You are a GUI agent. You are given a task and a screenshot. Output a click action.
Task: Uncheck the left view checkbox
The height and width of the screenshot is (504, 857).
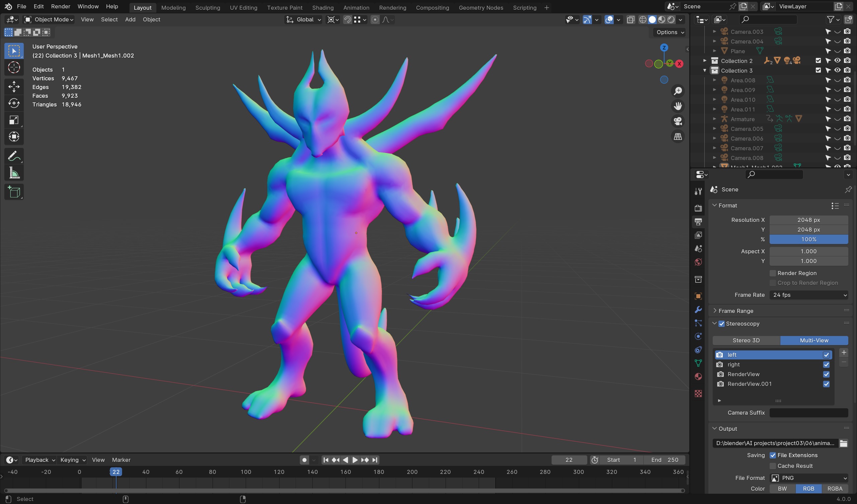[827, 355]
